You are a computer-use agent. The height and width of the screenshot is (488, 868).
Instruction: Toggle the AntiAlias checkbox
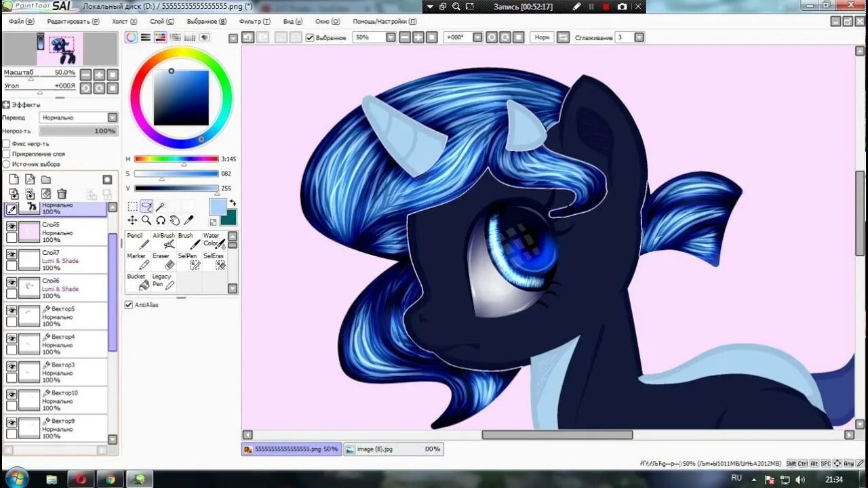129,305
